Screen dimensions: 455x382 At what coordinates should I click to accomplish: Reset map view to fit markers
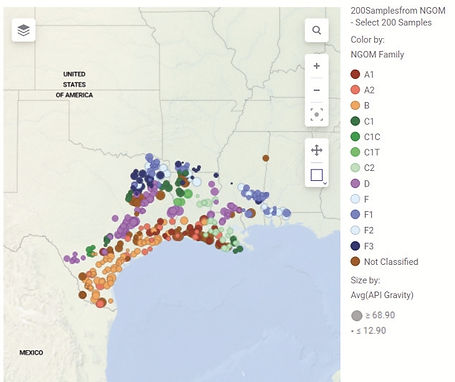317,114
